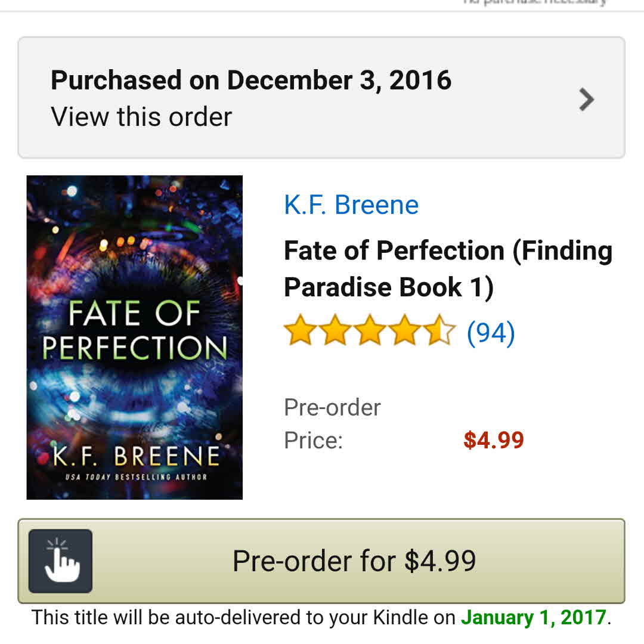The image size is (644, 644).
Task: Open author K.F. Breene's page link
Action: click(x=351, y=205)
